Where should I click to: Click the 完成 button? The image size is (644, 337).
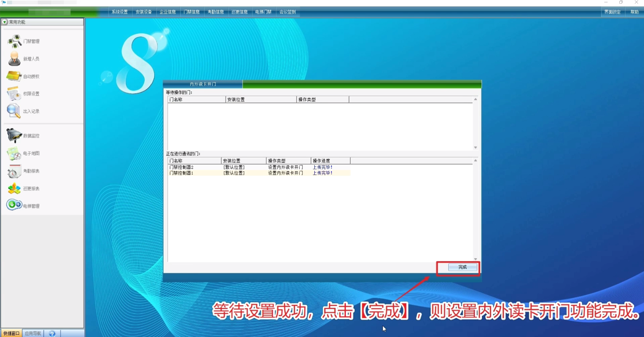tap(463, 267)
